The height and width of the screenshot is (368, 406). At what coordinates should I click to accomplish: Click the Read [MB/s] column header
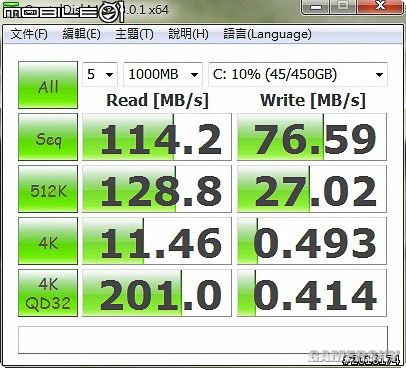click(157, 100)
